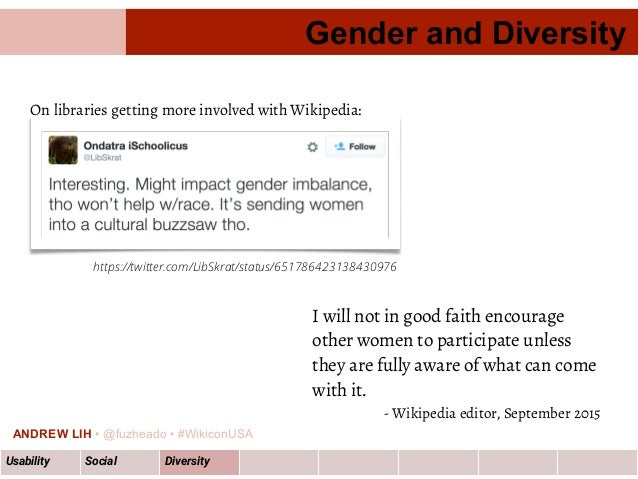Select the Diversity section tab
The height and width of the screenshot is (479, 638).
coord(199,462)
